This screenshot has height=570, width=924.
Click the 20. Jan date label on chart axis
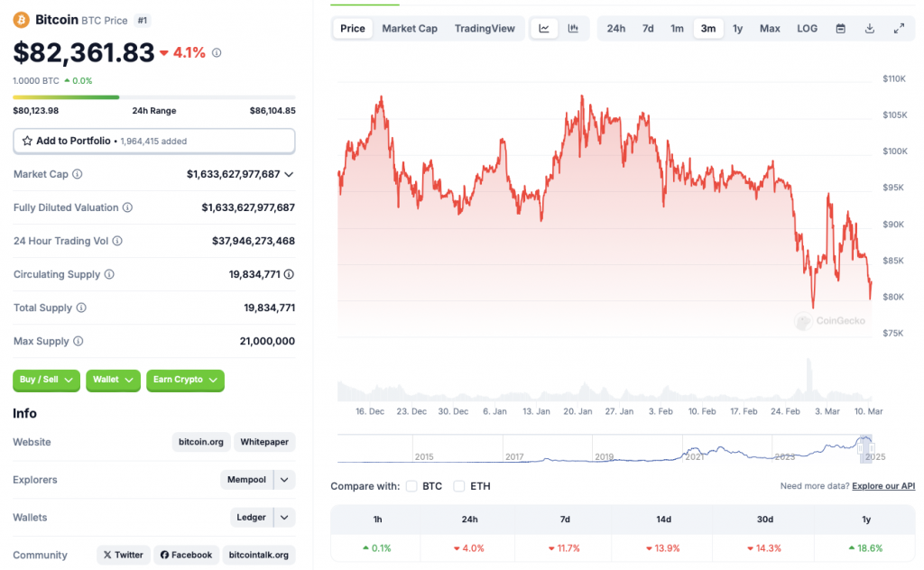[x=577, y=411]
